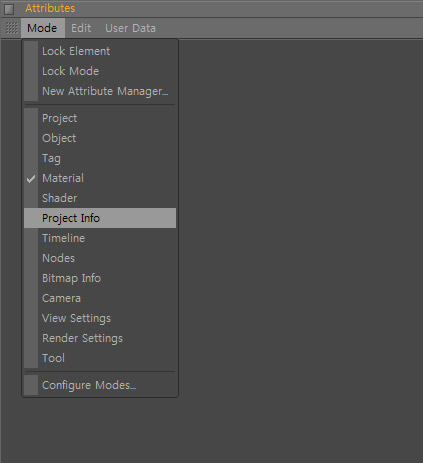This screenshot has height=463, width=423.
Task: Open the User Data menu
Action: pos(130,28)
